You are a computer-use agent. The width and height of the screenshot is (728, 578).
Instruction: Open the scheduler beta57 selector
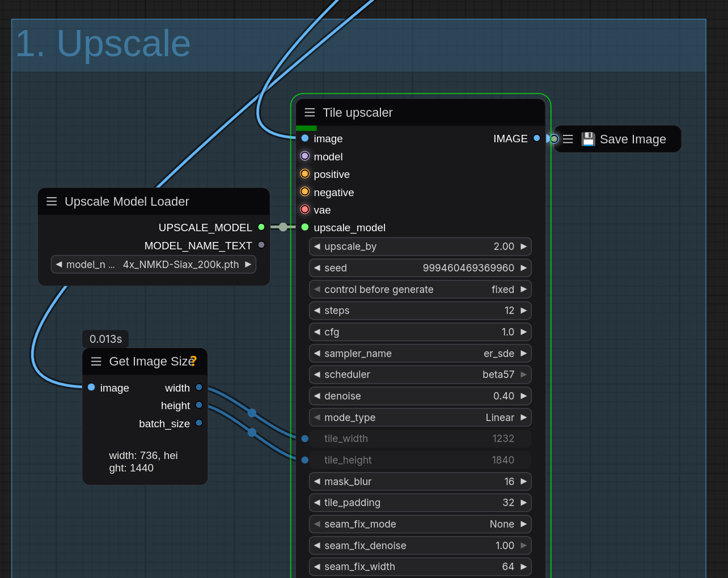point(420,375)
